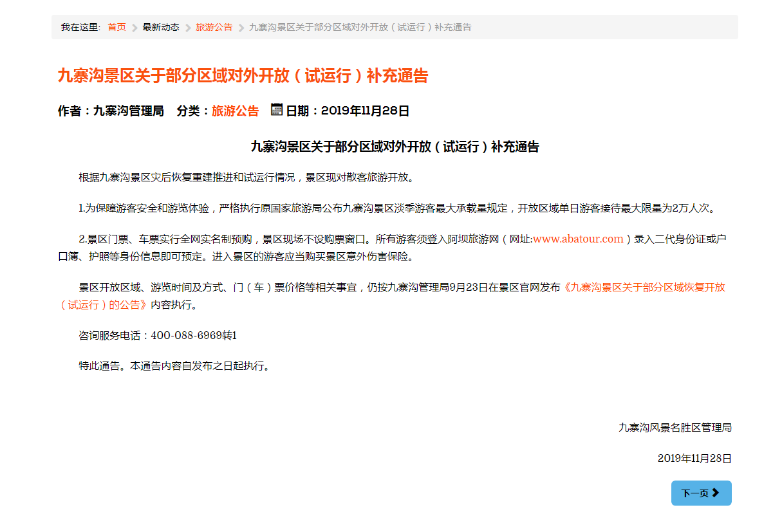Click the breadcrumb chevron after 最新动态
This screenshot has height=532, width=773.
click(x=188, y=28)
